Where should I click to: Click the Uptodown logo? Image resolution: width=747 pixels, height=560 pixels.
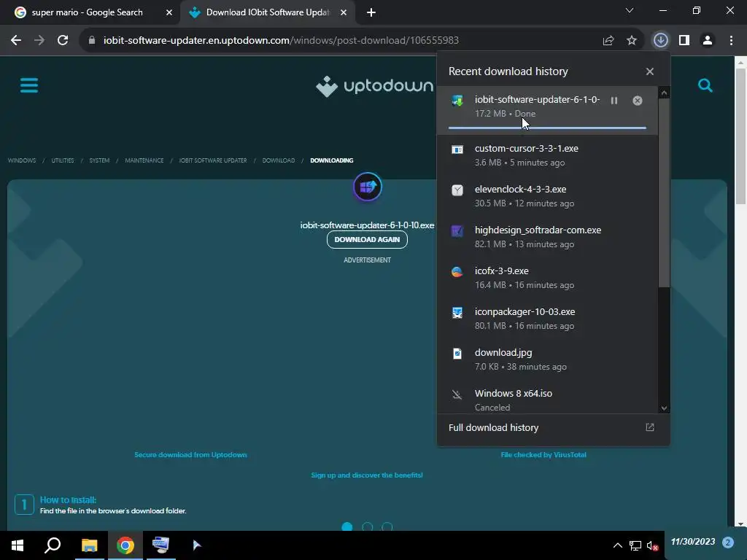(x=374, y=86)
